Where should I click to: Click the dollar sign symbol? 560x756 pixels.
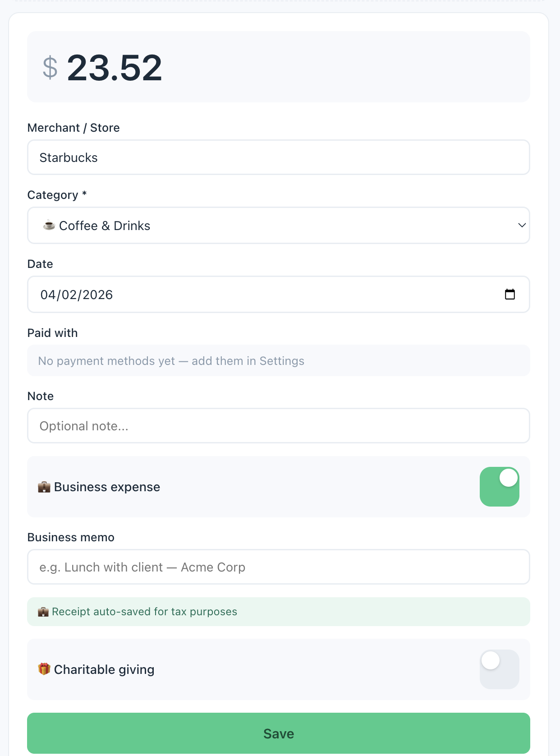[x=50, y=68]
